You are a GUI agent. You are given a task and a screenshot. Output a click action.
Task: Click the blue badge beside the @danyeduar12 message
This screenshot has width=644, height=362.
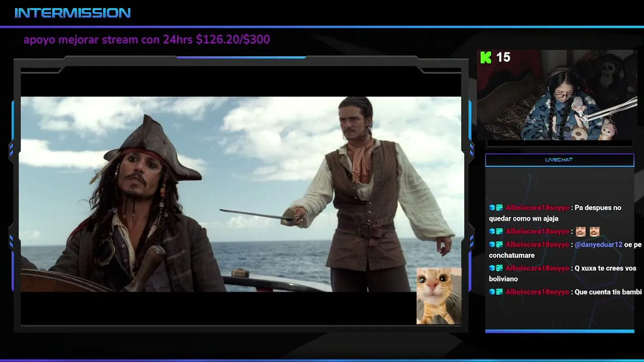492,245
